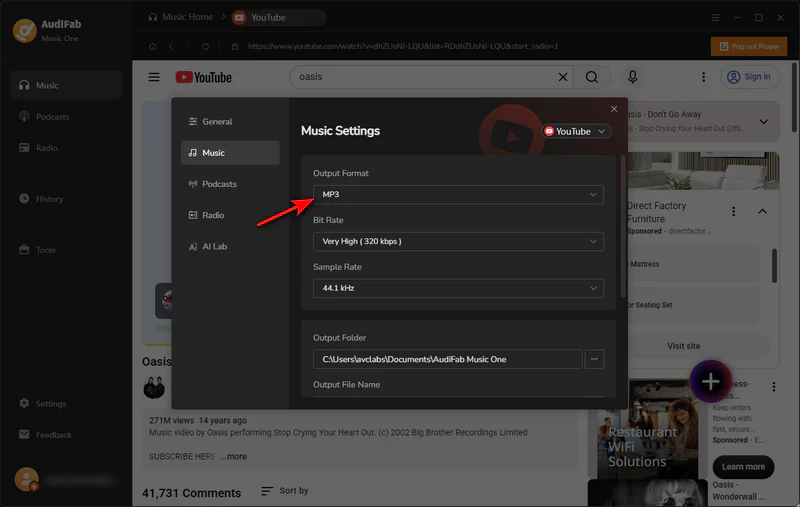This screenshot has height=507, width=800.
Task: Open the Restaurant WiFi Solutions thumbnail
Action: (x=648, y=429)
